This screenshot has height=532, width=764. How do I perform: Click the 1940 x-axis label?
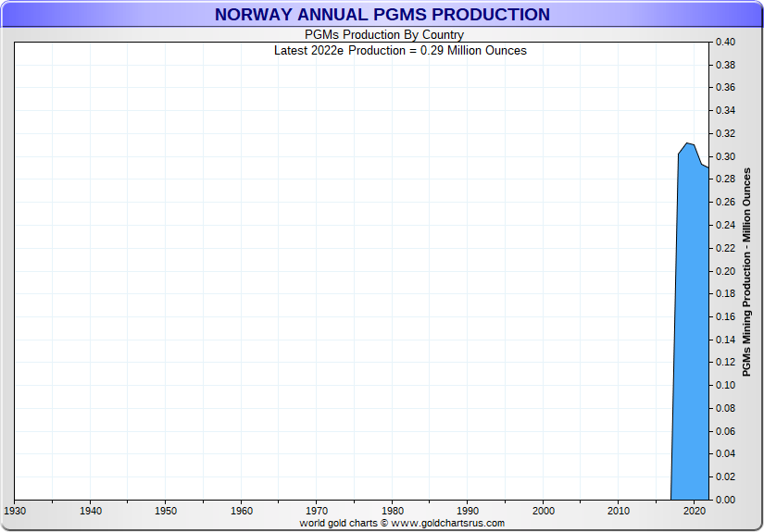pos(91,511)
